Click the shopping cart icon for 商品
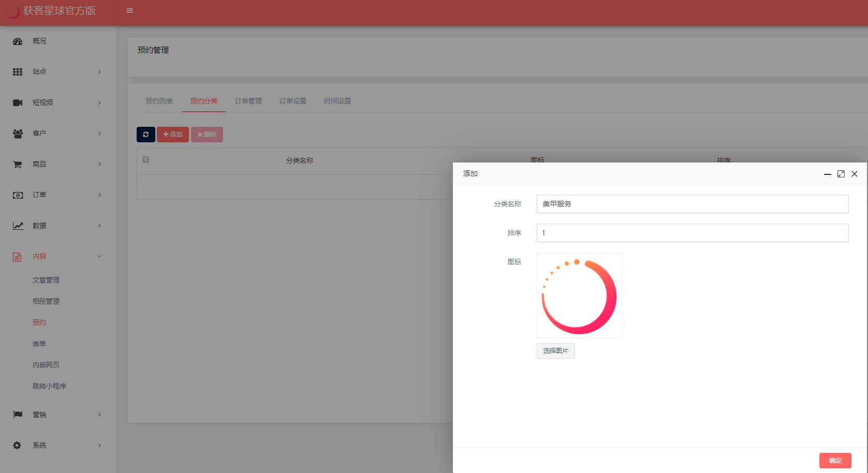Image resolution: width=868 pixels, height=473 pixels. [x=18, y=165]
